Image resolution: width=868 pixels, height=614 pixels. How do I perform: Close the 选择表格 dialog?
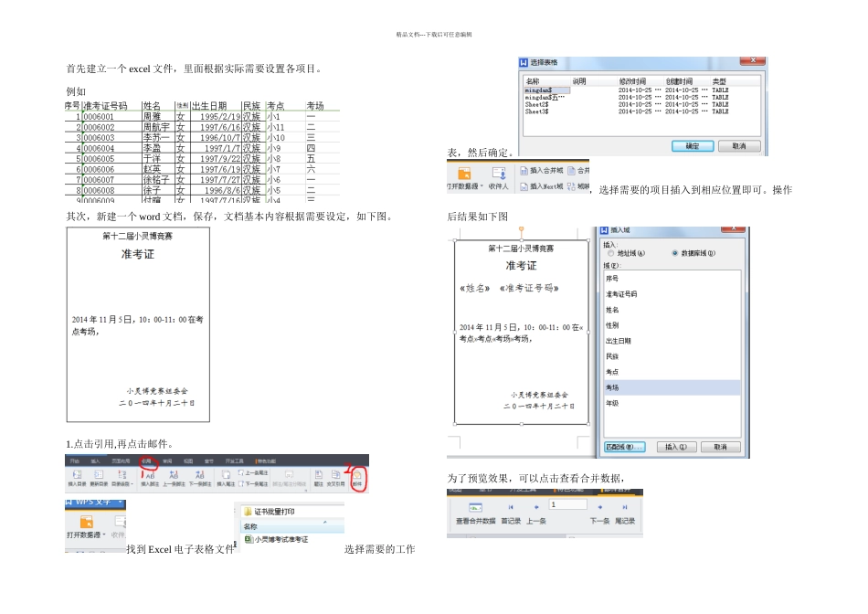point(753,59)
